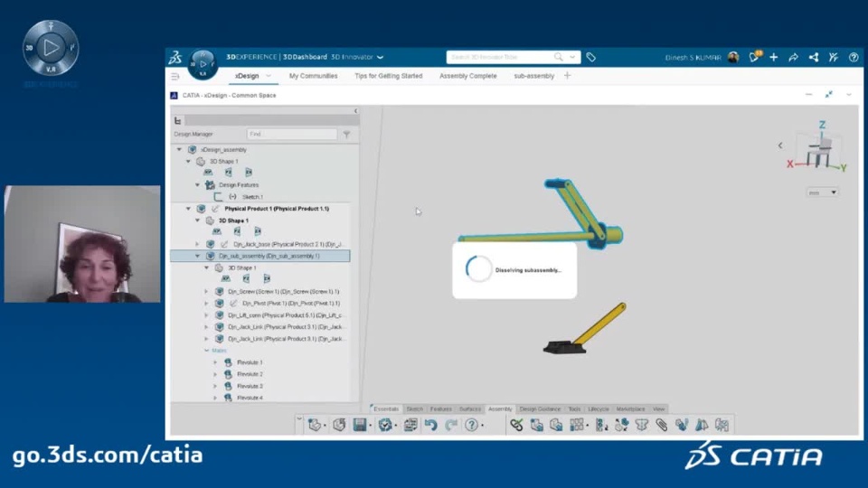Collapse Design Manager panel with arrow
The height and width of the screenshot is (488, 868).
pyautogui.click(x=355, y=111)
